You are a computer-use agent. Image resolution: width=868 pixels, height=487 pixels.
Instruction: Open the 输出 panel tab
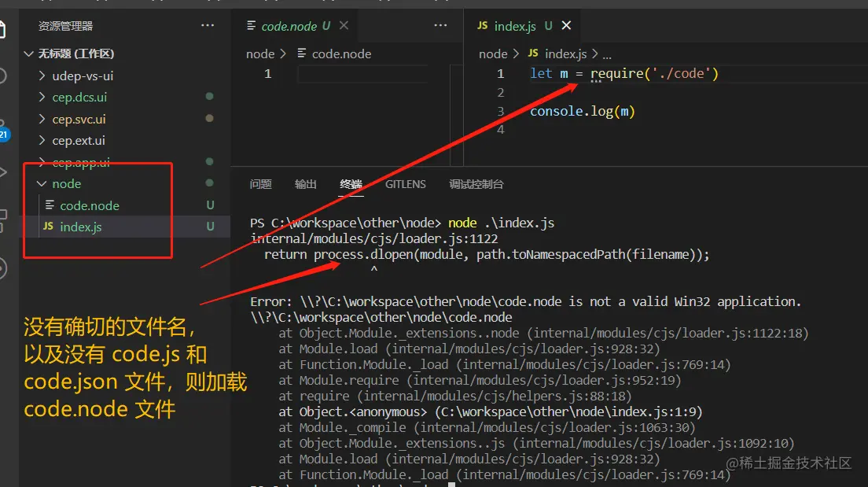tap(306, 185)
